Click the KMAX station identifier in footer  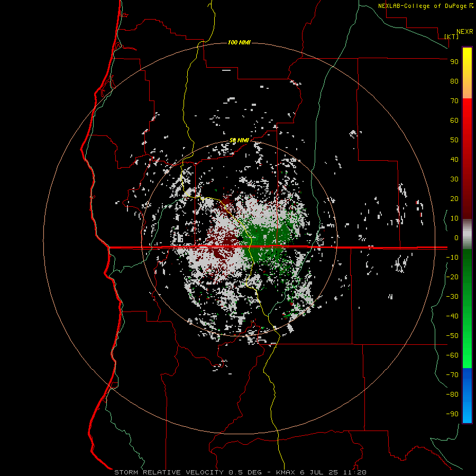click(x=286, y=472)
